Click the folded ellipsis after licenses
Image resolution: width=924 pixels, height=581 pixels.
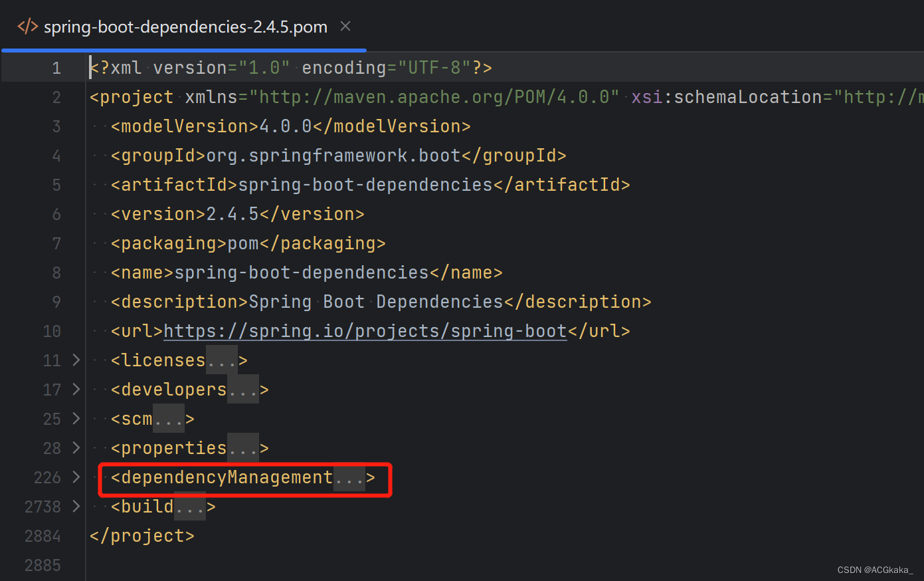pos(221,360)
